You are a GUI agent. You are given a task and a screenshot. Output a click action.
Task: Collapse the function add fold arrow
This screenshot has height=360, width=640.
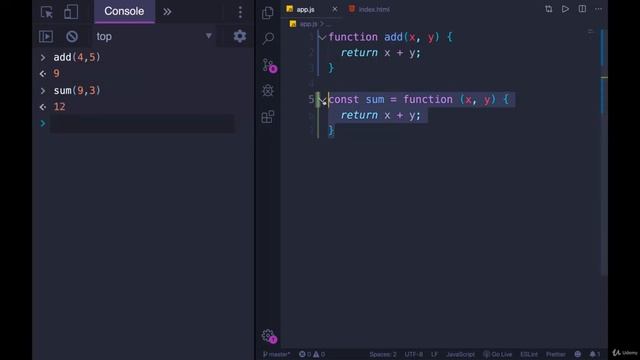point(322,38)
